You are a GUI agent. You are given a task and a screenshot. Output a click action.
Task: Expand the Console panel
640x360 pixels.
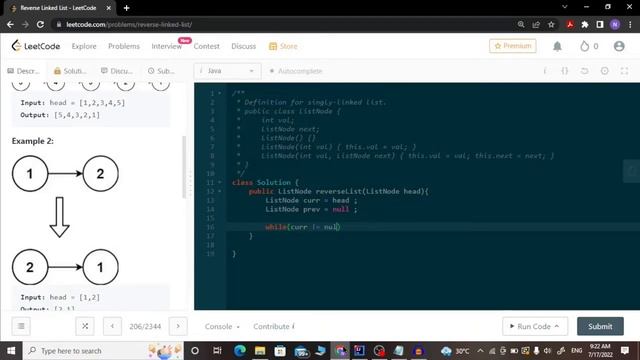coord(222,327)
